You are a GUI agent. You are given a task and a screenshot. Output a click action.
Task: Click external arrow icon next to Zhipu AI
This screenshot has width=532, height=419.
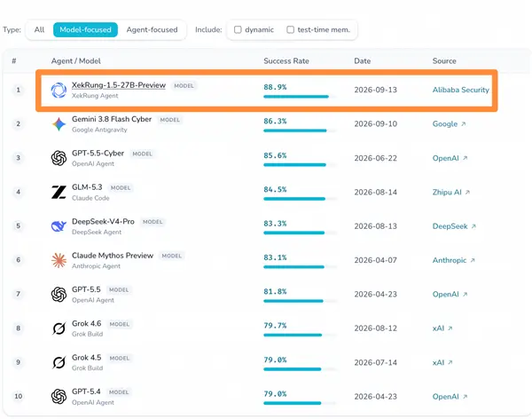467,192
